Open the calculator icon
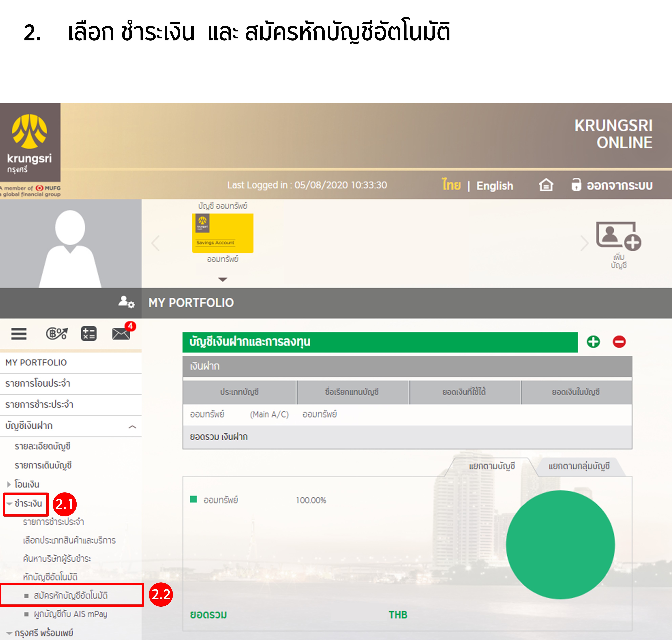This screenshot has height=640, width=672. pyautogui.click(x=88, y=334)
